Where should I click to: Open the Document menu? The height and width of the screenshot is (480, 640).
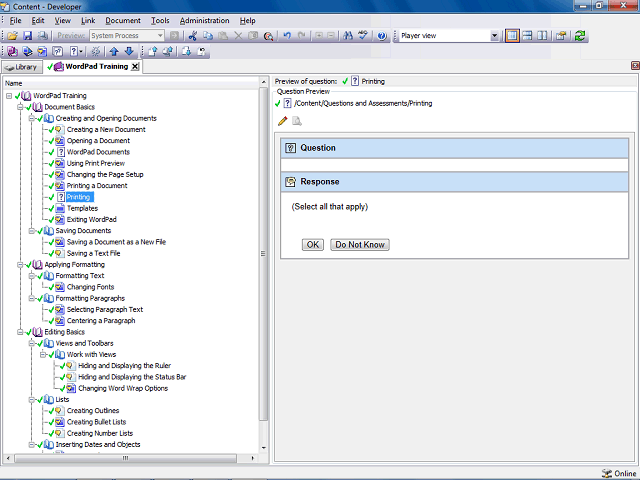point(123,20)
